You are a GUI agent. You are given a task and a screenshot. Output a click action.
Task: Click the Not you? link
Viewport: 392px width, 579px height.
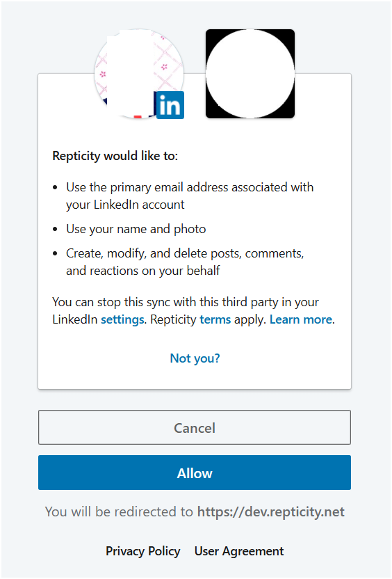(x=195, y=358)
